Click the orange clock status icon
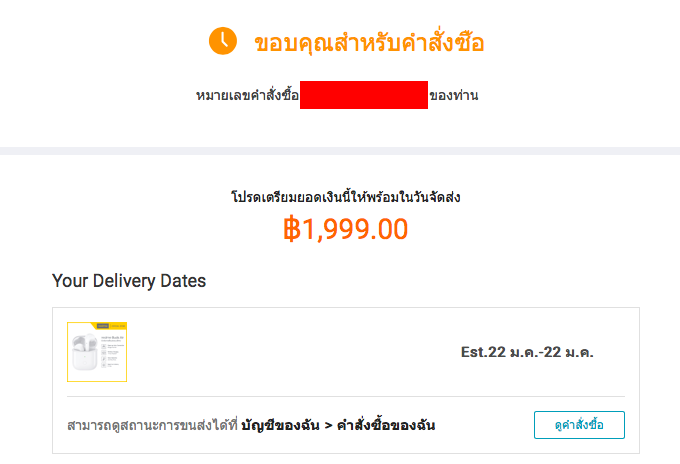The width and height of the screenshot is (680, 464). pos(223,41)
